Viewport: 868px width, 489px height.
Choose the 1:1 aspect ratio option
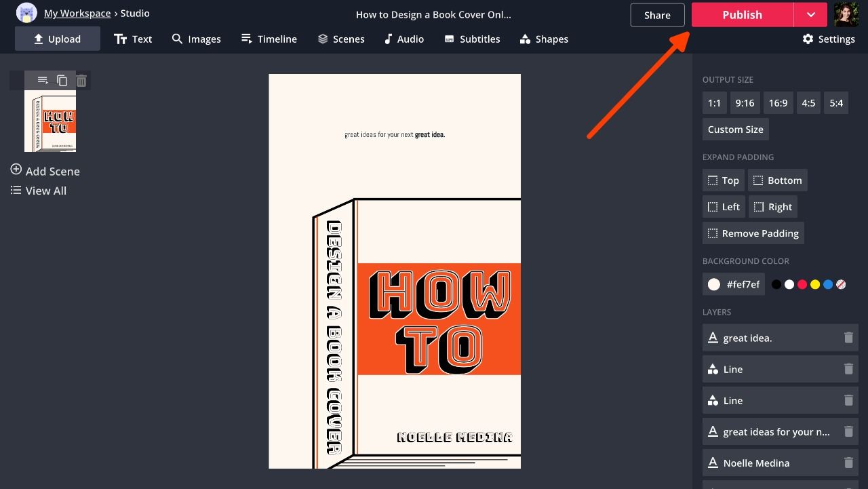(714, 103)
